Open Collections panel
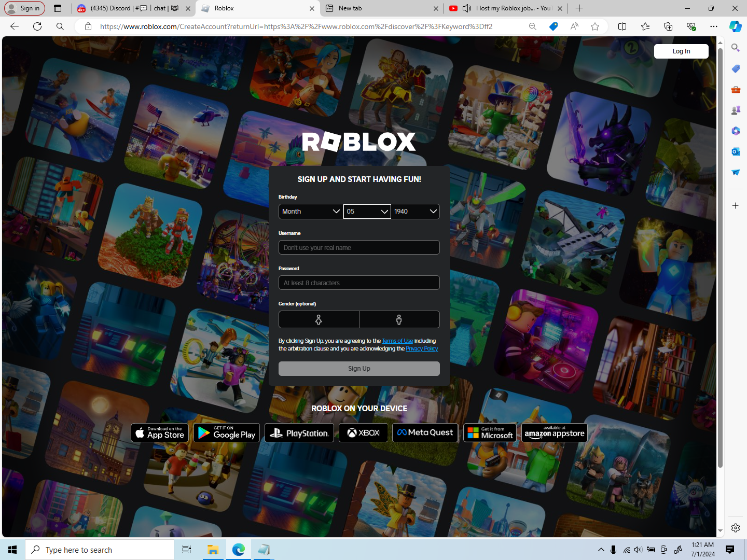 point(668,26)
